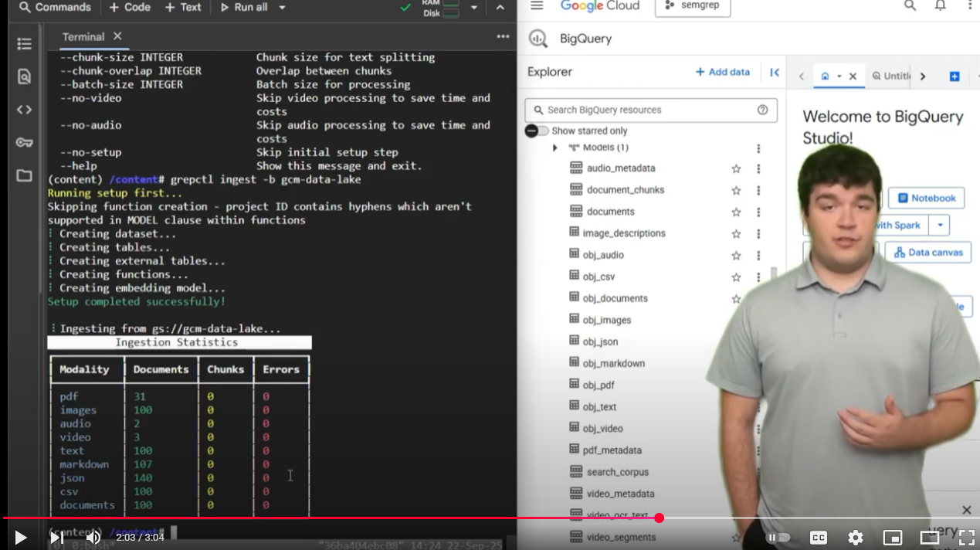This screenshot has width=980, height=550.
Task: Click Run all button
Action: coord(244,7)
